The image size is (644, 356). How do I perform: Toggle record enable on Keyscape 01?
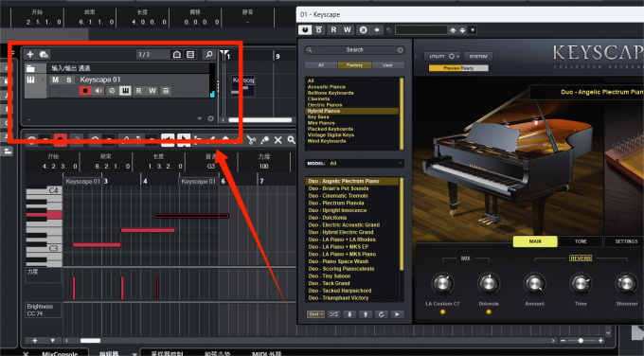[x=85, y=91]
